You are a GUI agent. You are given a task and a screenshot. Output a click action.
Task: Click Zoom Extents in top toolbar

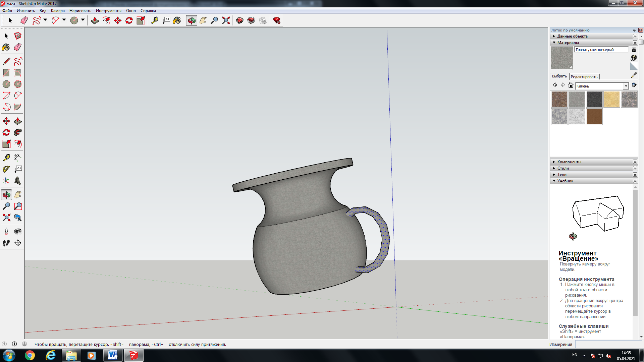(x=226, y=21)
